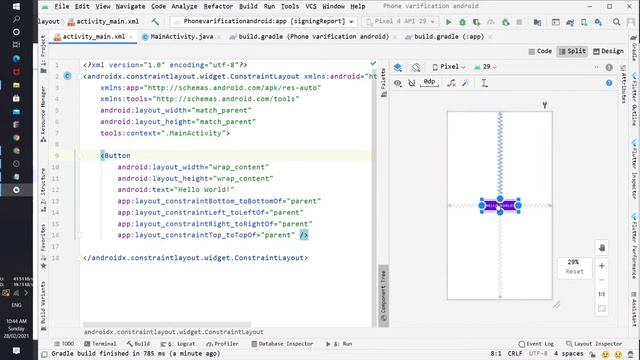Run the app with green play button
This screenshot has width=640, height=360.
pyautogui.click(x=448, y=22)
